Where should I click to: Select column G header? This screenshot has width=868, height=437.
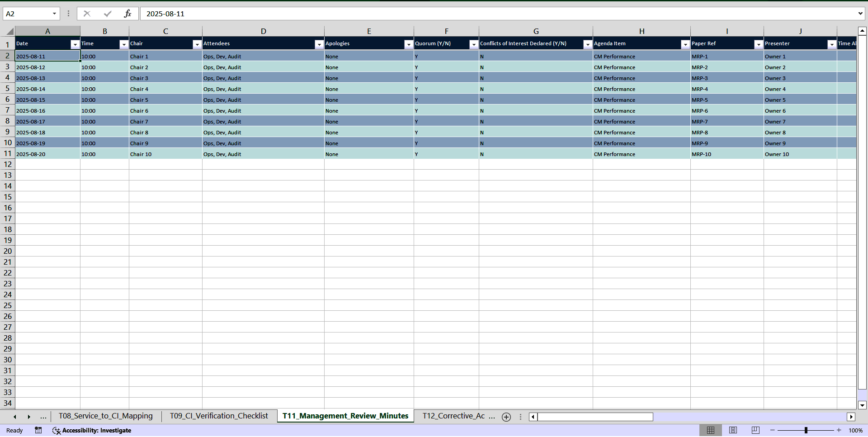coord(536,31)
